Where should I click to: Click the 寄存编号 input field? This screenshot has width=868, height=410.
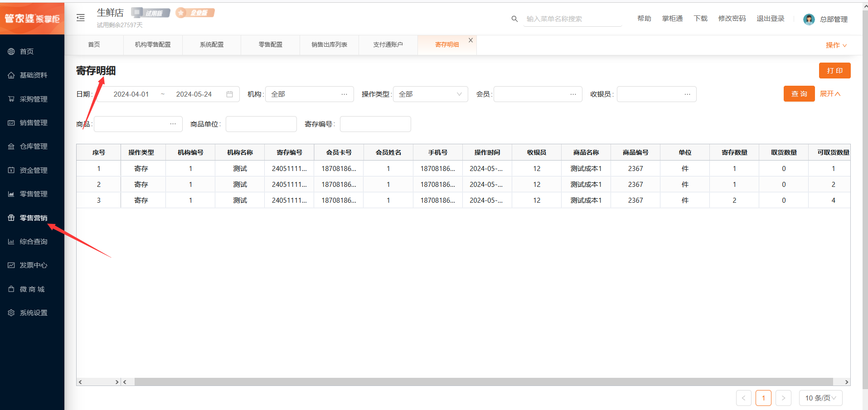375,124
